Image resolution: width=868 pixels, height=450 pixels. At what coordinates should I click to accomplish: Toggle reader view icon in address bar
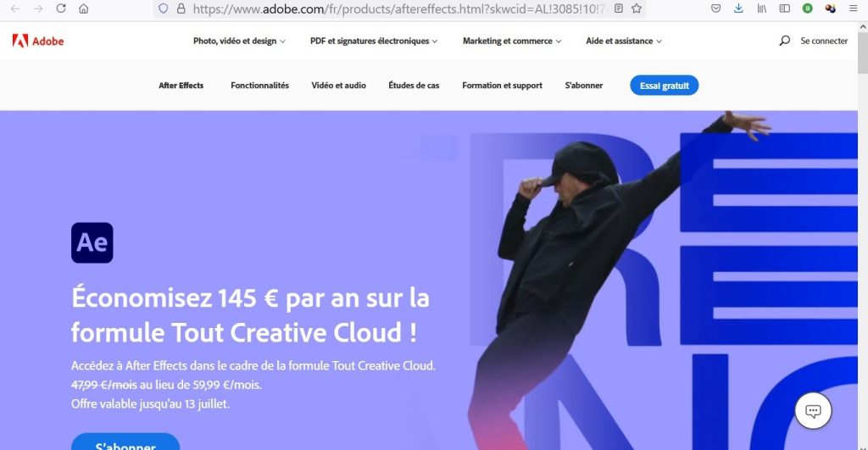click(x=619, y=8)
